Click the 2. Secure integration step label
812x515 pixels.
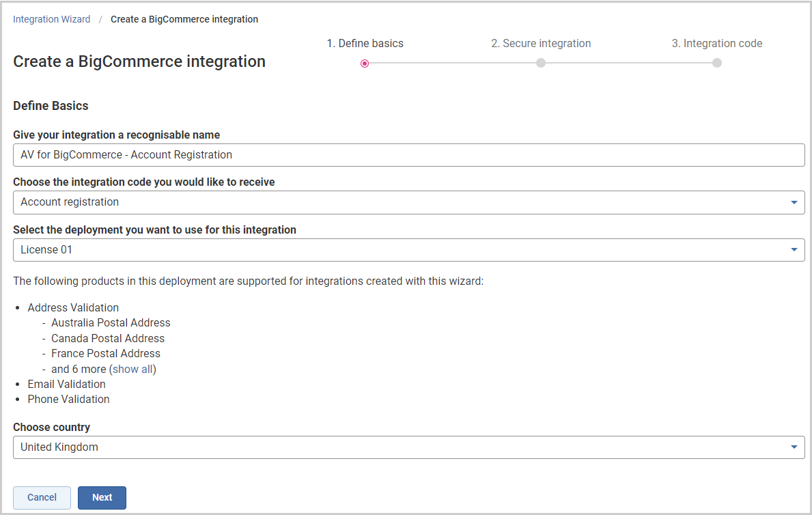coord(541,44)
